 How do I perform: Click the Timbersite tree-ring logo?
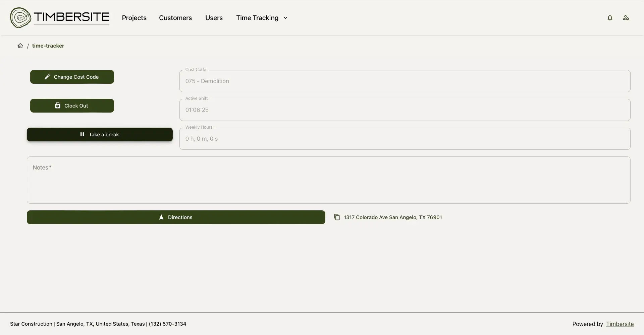20,18
